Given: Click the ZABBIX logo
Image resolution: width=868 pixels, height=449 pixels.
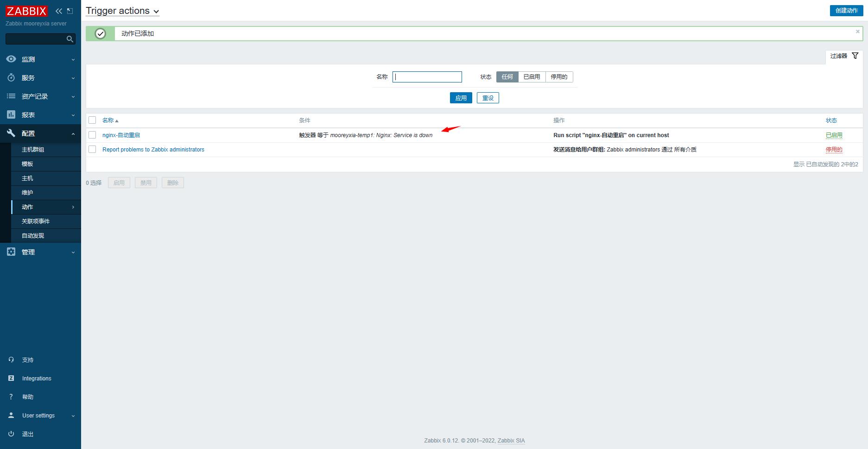Looking at the screenshot, I should pyautogui.click(x=27, y=11).
